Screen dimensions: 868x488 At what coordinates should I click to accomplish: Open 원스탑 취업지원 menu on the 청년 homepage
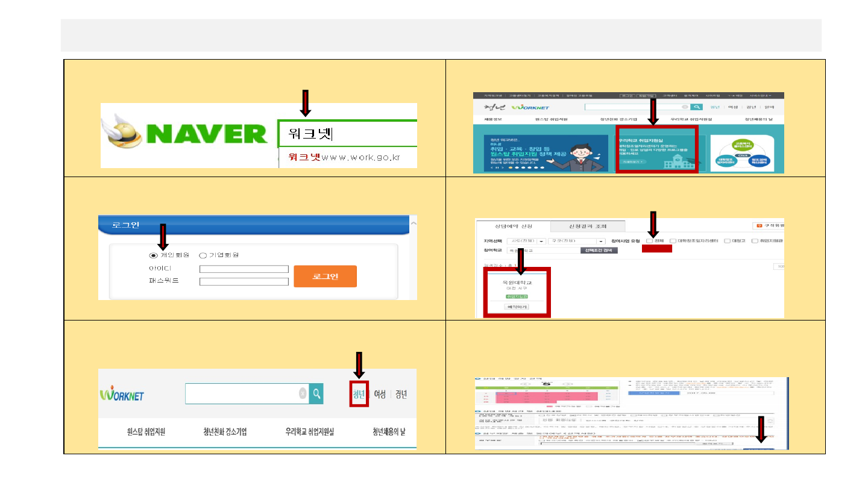coord(551,119)
